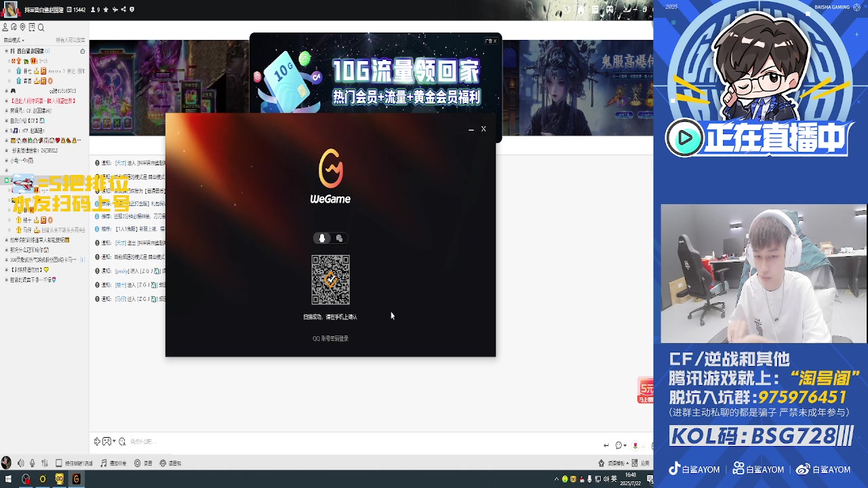The image size is (868, 488).
Task: Open the audio mixer sliders icon
Action: pos(45,463)
